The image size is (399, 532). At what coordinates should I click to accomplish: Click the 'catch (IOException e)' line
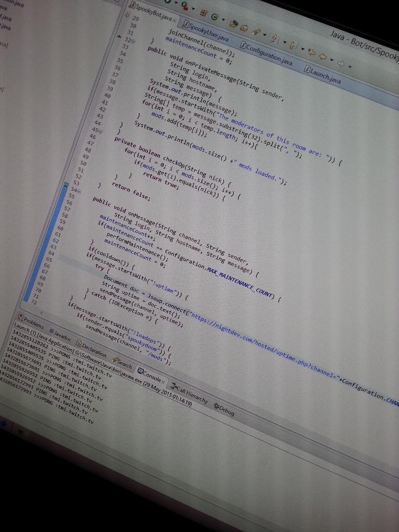[x=123, y=305]
